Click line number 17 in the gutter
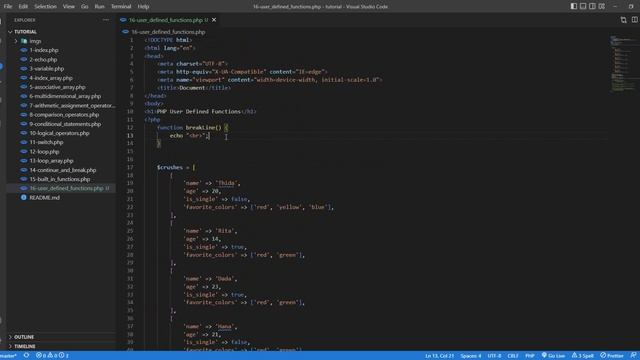 pyautogui.click(x=130, y=167)
